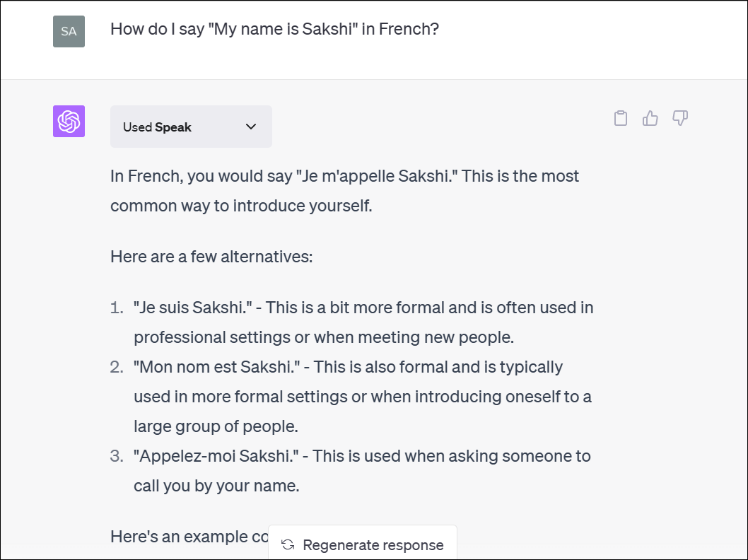The image size is (748, 560).
Task: Click the Regenerate response button label
Action: coord(373,545)
